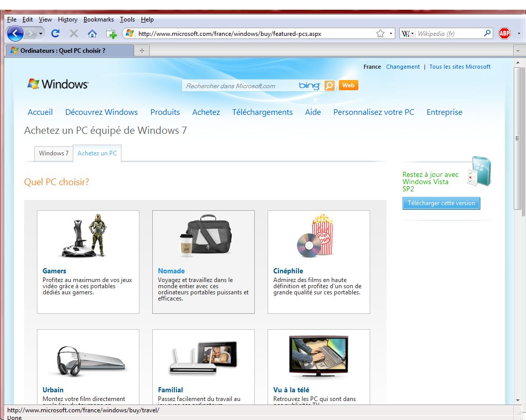
Task: Open the Produits navigation link
Action: pyautogui.click(x=165, y=112)
